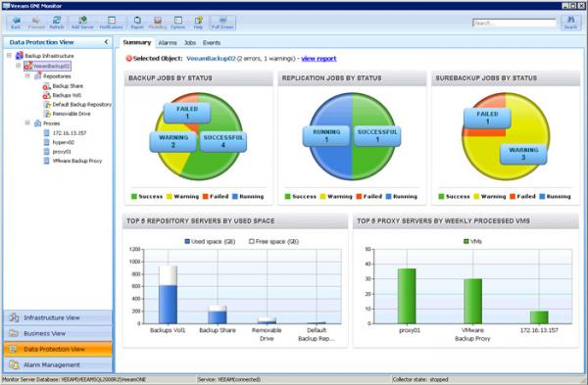Collapse the Data Protection View panel
The width and height of the screenshot is (588, 385).
point(106,42)
